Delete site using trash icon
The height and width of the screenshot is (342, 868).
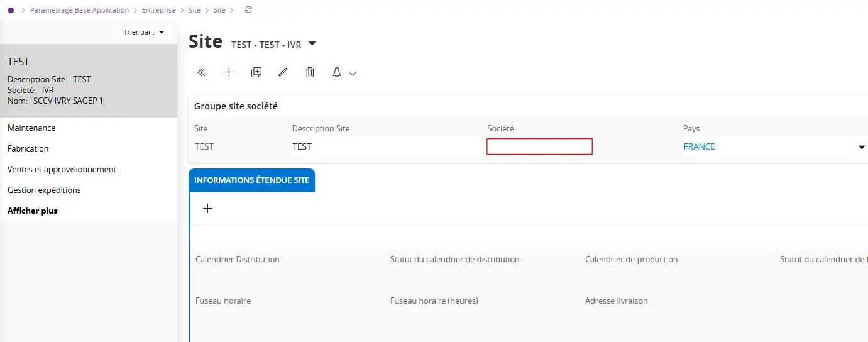pyautogui.click(x=310, y=73)
